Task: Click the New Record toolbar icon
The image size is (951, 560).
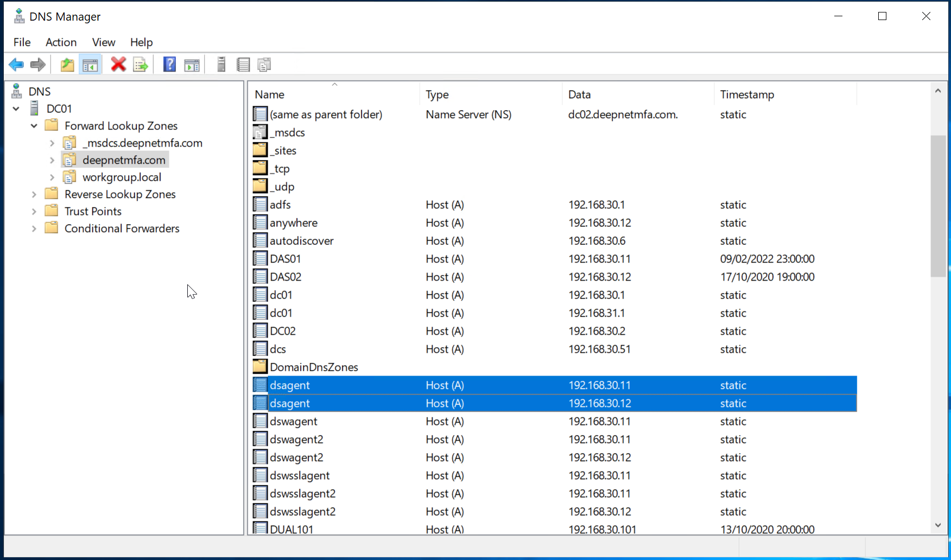Action: pyautogui.click(x=243, y=65)
